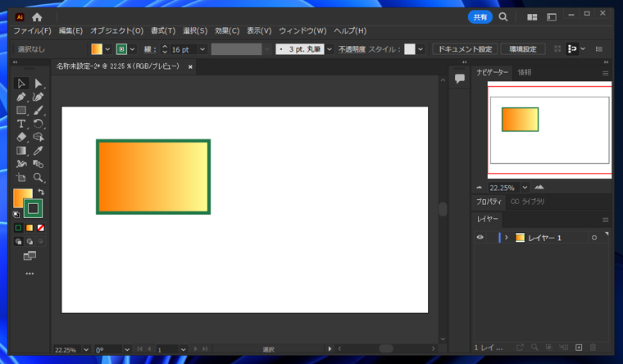
Task: Zoom out with Navigator small mountains
Action: coord(480,188)
